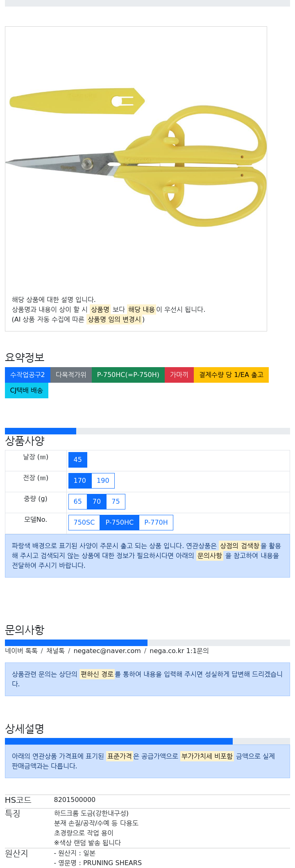
Task: Click the P-750HC(=P-750H) green tag
Action: (128, 375)
